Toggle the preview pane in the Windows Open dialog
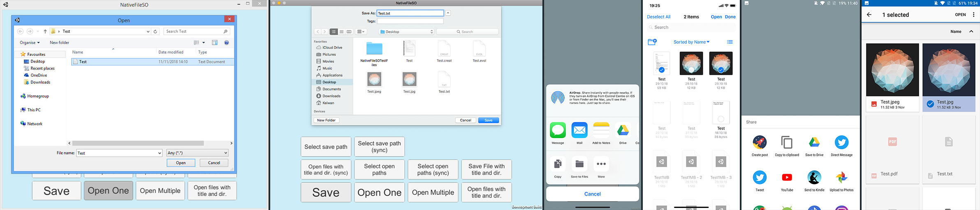The height and width of the screenshot is (210, 980). pyautogui.click(x=215, y=42)
